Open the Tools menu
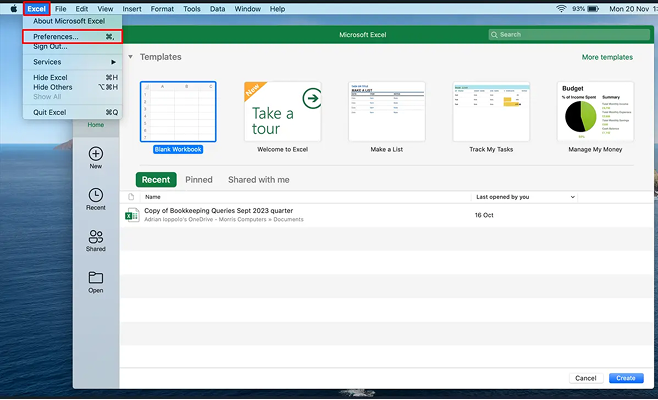Viewport: 658px width, 400px height. [192, 8]
